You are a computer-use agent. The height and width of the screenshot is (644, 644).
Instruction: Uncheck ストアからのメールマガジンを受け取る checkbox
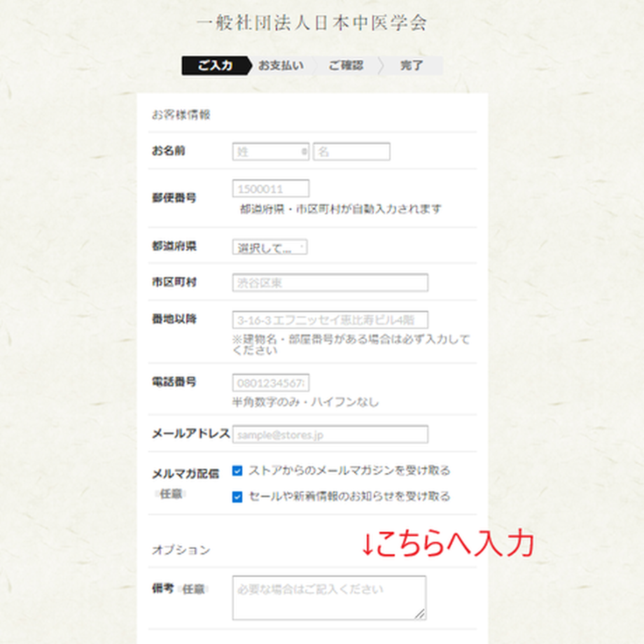click(237, 470)
